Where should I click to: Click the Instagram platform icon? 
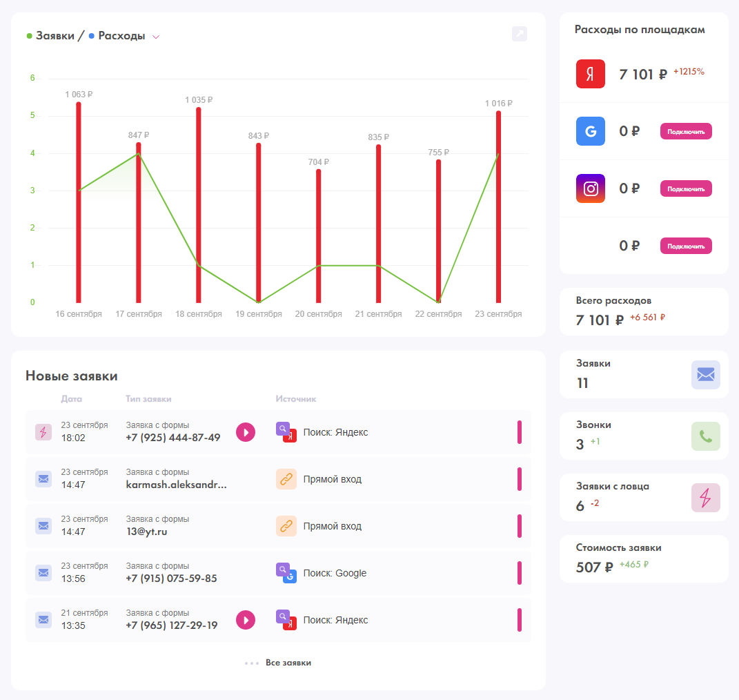tap(590, 188)
